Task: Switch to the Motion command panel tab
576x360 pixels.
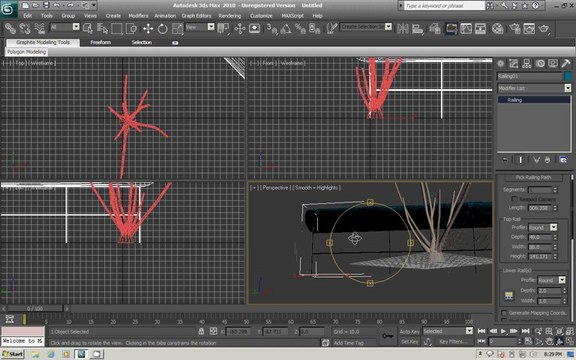Action: point(540,64)
